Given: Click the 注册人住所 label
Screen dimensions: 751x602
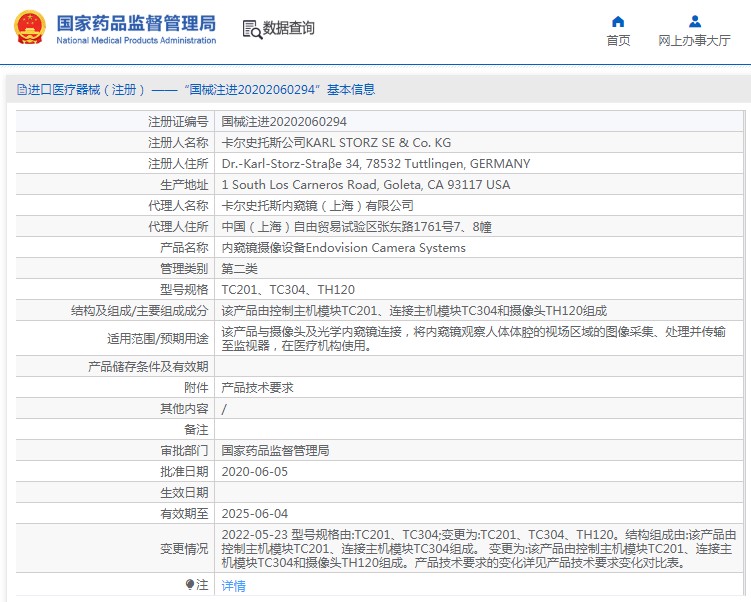Looking at the screenshot, I should (x=178, y=164).
